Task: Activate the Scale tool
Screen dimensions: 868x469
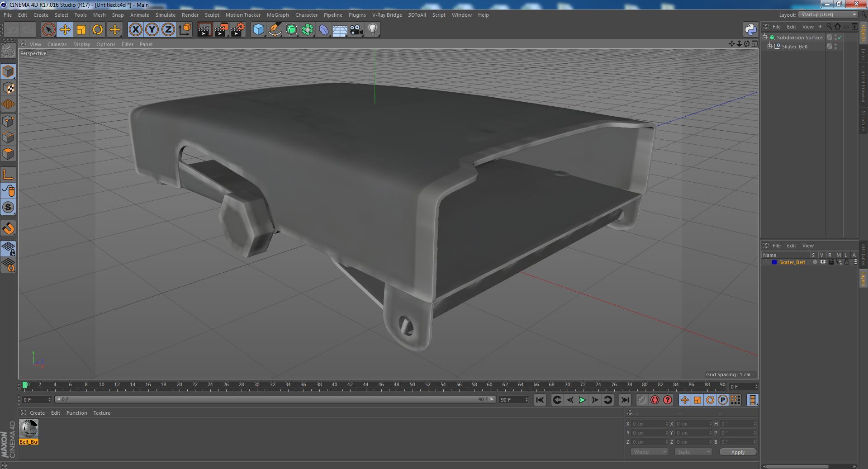Action: [81, 30]
